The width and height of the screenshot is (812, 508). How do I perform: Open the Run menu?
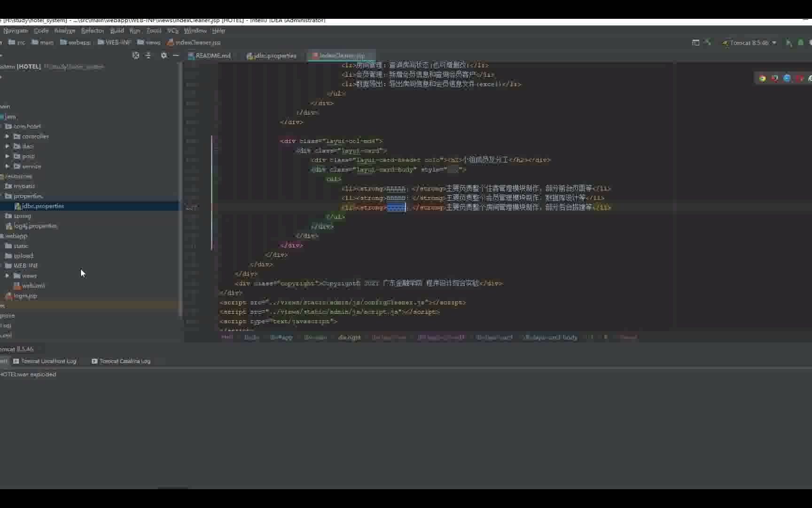pos(135,31)
